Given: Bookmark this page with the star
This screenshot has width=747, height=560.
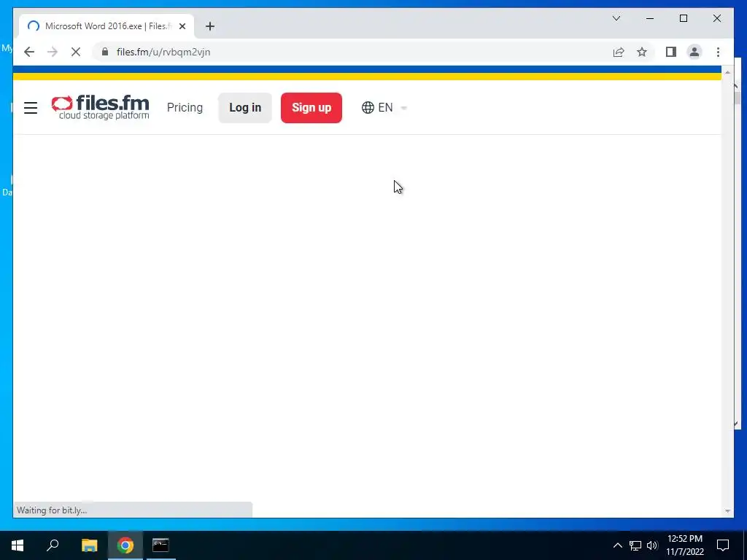Looking at the screenshot, I should pyautogui.click(x=642, y=52).
